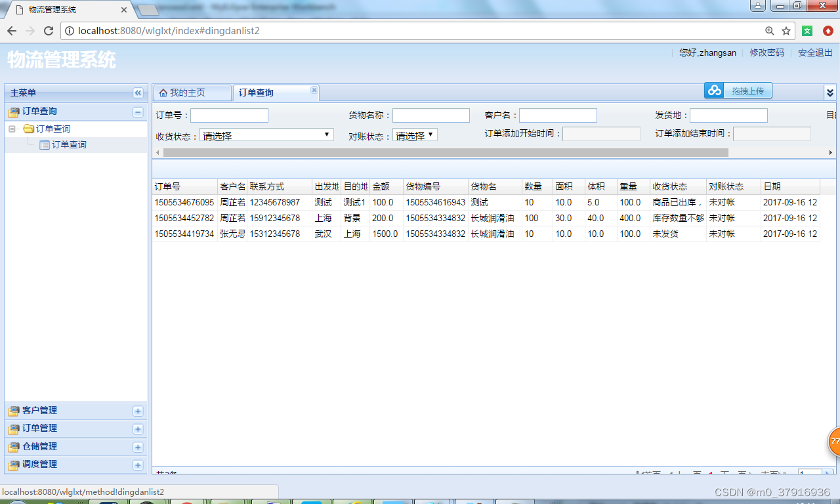Focus the 订单号 search field

[230, 115]
